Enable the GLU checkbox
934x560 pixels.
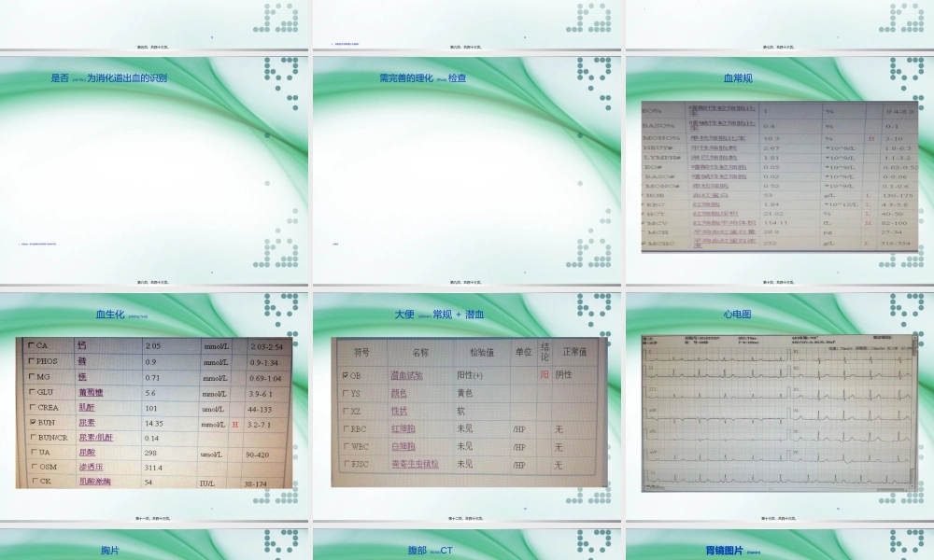point(33,393)
